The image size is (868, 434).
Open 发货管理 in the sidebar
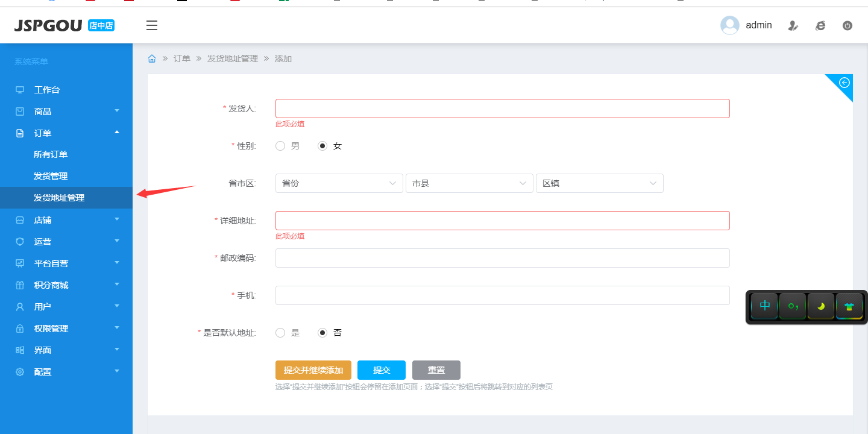pos(51,176)
